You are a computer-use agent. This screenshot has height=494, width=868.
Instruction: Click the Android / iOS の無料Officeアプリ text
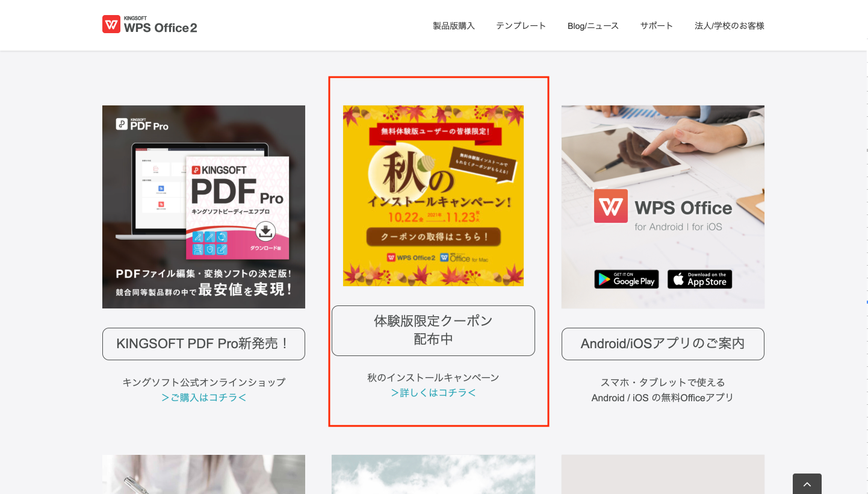(x=663, y=398)
